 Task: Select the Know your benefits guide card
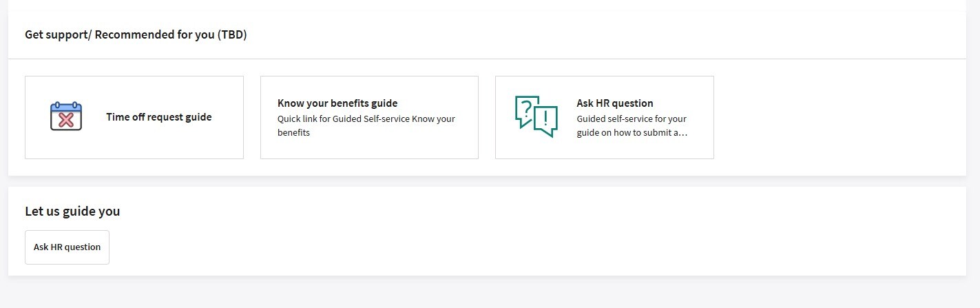pyautogui.click(x=369, y=117)
